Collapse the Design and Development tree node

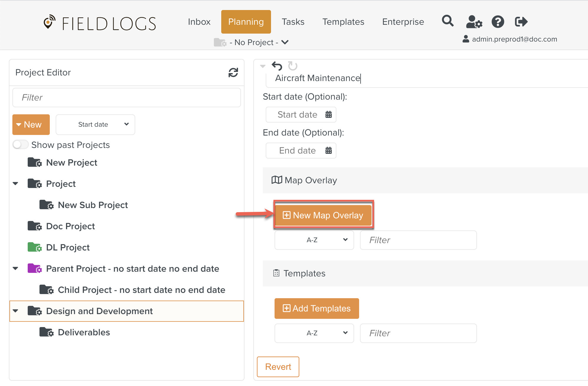(16, 311)
